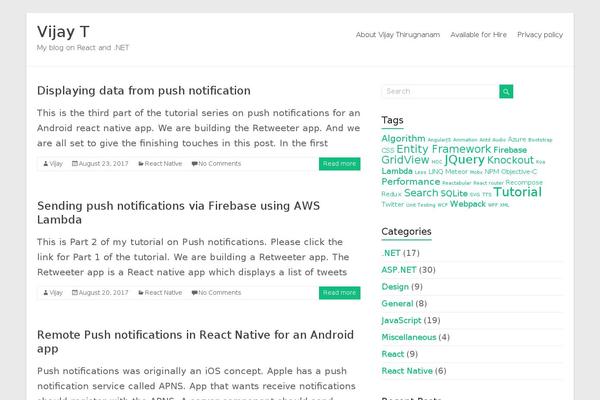Open the React Native category in sidebar

pyautogui.click(x=407, y=371)
